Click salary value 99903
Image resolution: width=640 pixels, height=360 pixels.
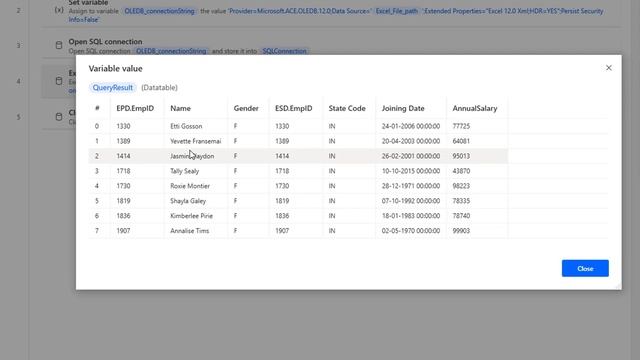coord(461,231)
